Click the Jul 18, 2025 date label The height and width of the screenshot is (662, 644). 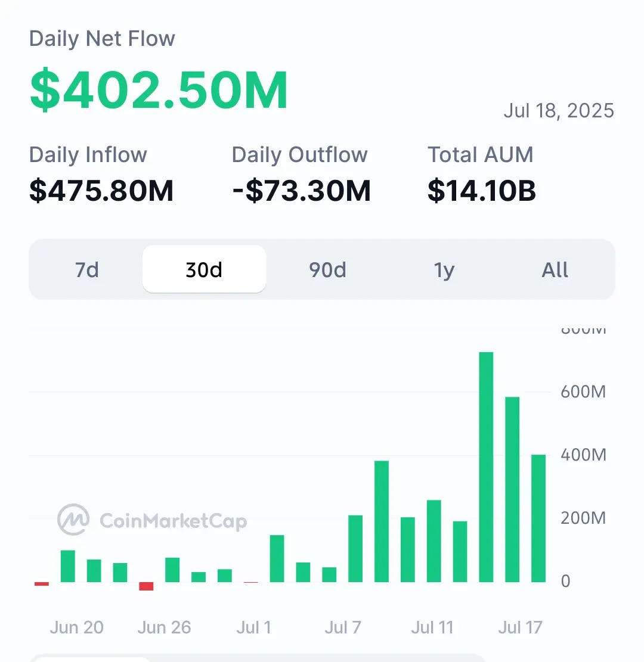559,111
